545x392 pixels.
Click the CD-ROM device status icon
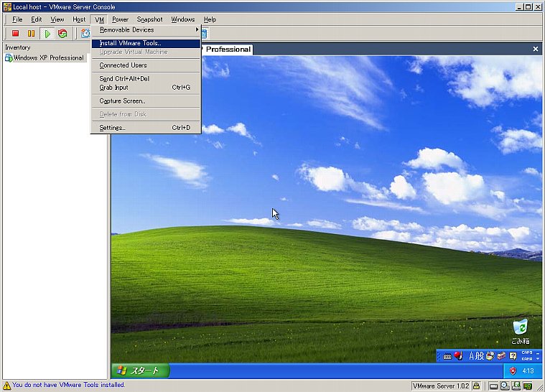coord(505,386)
